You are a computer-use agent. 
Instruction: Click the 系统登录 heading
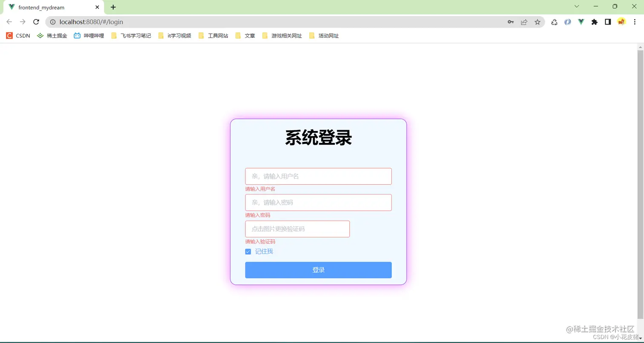[319, 138]
